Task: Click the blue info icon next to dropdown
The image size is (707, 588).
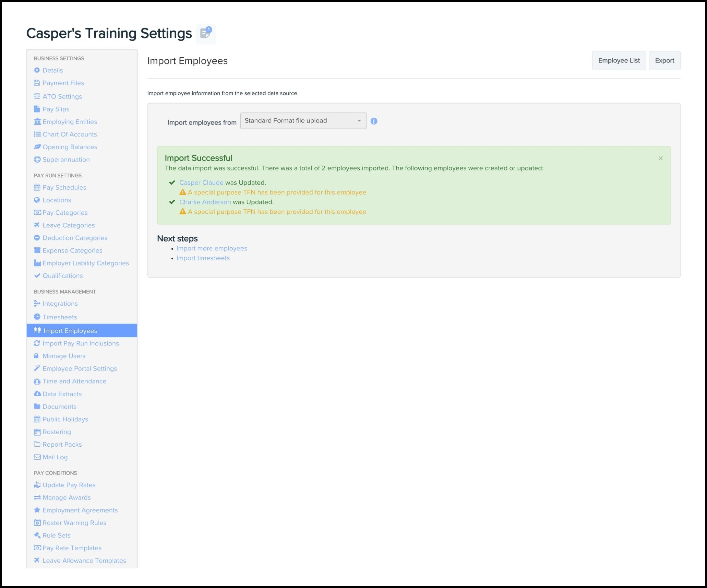Action: (x=374, y=121)
